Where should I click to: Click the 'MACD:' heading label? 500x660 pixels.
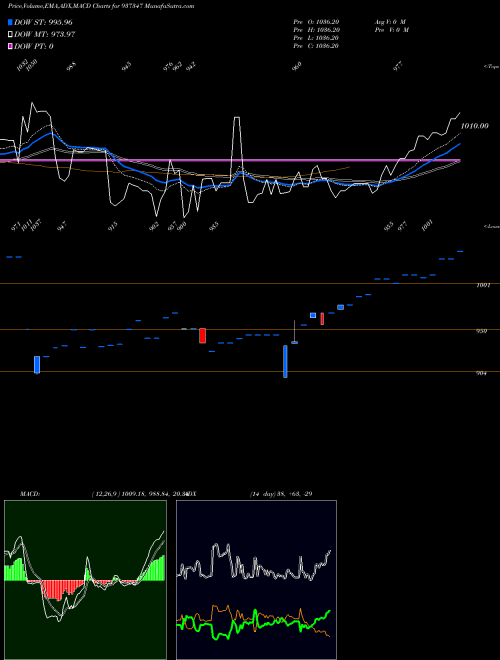(30, 494)
